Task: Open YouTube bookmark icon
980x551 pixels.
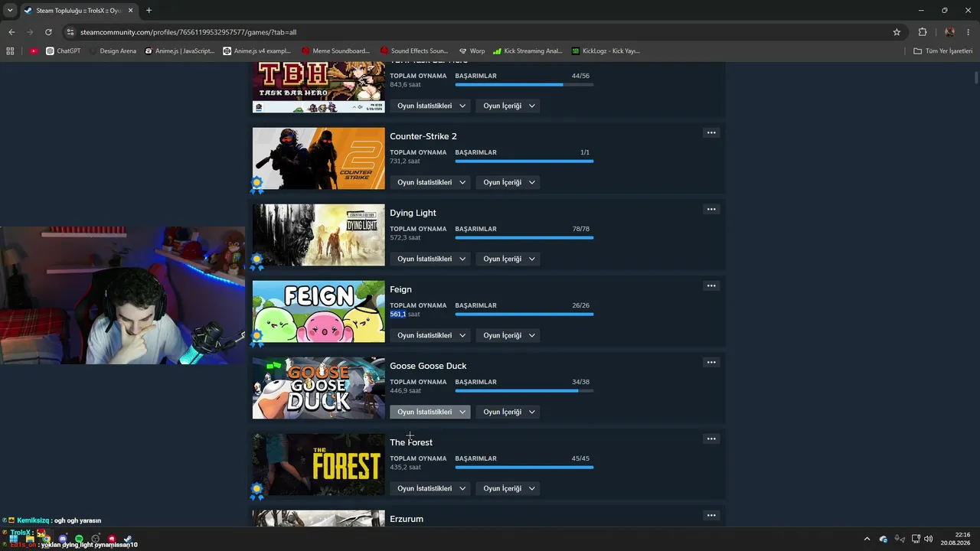Action: (34, 51)
